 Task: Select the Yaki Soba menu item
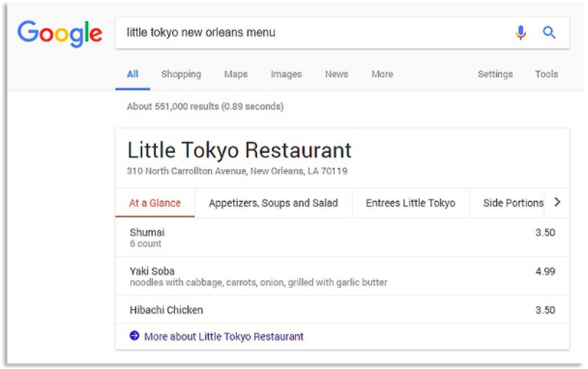342,276
